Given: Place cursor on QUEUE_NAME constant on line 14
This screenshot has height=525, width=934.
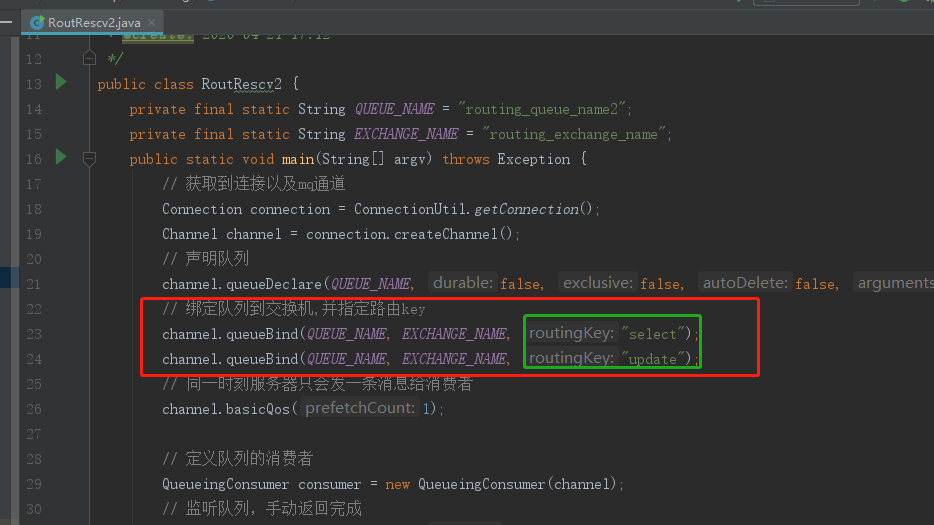Looking at the screenshot, I should coord(394,109).
